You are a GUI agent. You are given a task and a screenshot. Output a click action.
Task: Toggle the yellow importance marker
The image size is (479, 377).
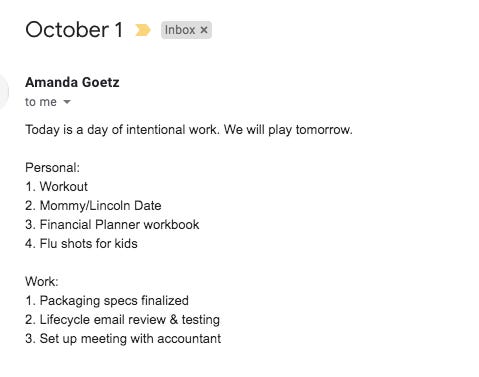[x=143, y=30]
